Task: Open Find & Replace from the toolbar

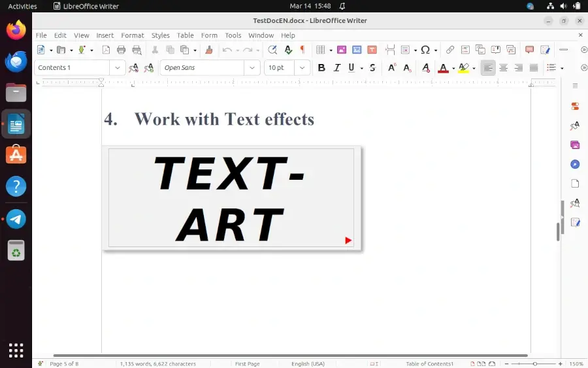Action: pos(272,50)
